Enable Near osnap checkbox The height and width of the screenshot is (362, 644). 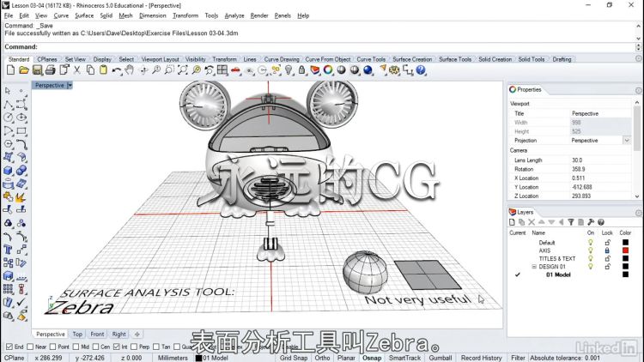click(30, 347)
